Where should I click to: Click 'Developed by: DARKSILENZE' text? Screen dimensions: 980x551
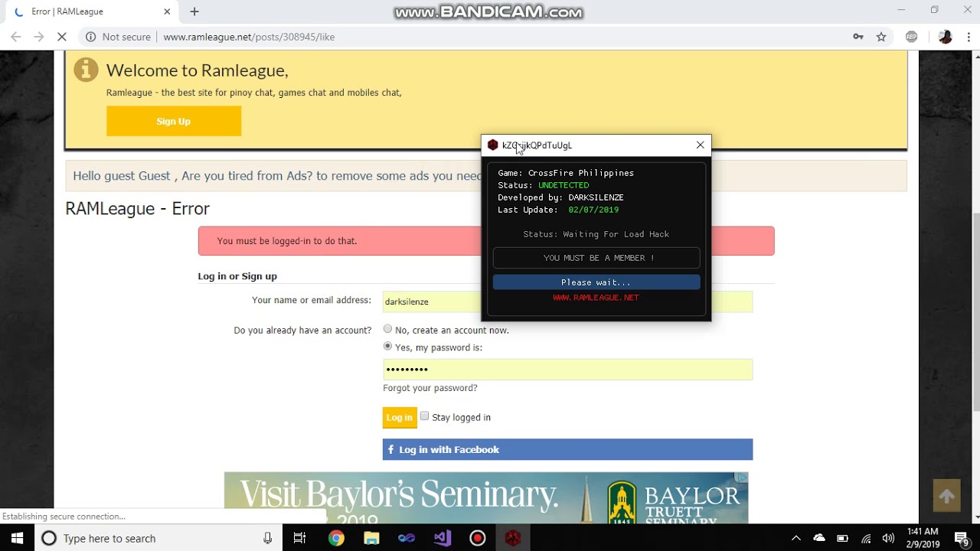click(x=560, y=197)
